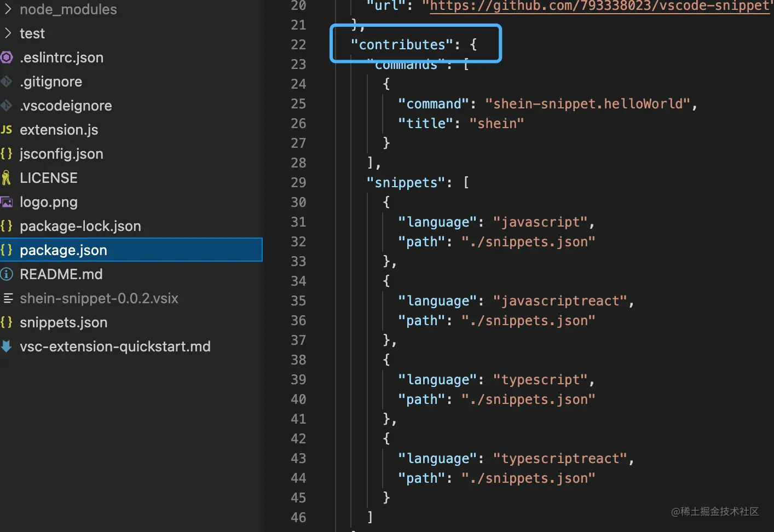The image size is (774, 532).
Task: Open extension.js from the file tree
Action: tap(59, 130)
